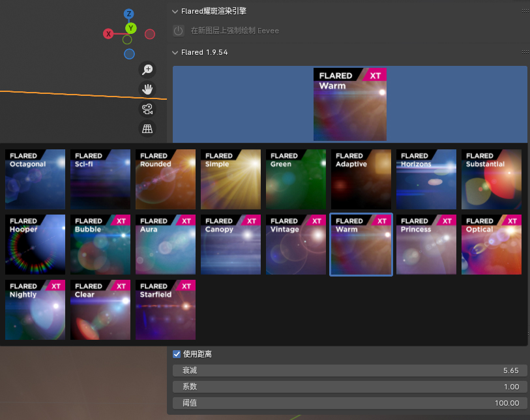
Task: Click the drag grip of Flared 1.9.54 panel
Action: 525,52
